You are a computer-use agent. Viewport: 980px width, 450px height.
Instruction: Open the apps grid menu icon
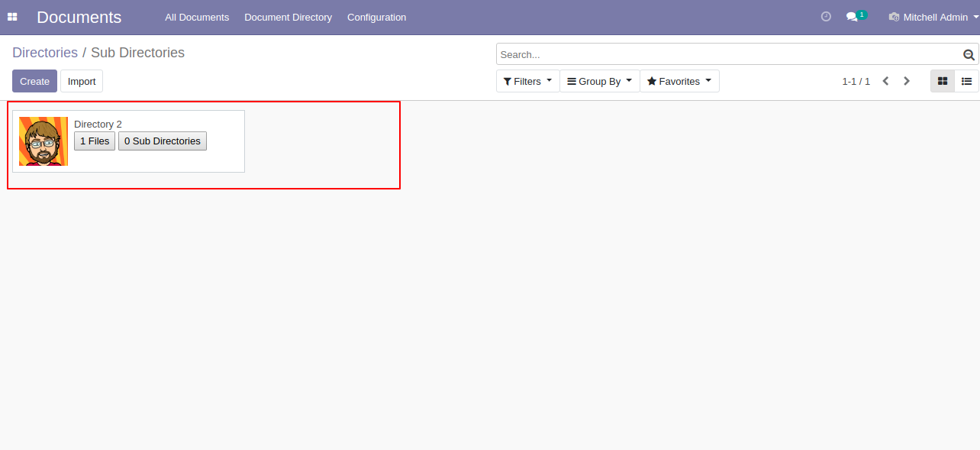point(12,17)
